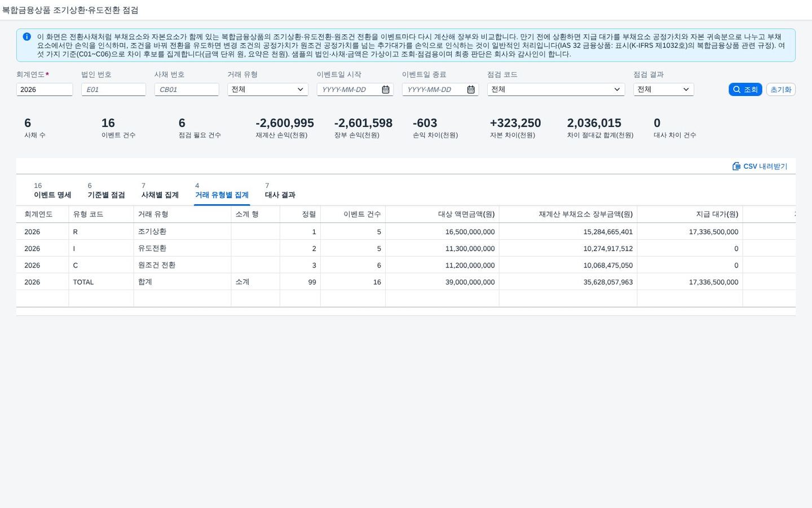Image resolution: width=812 pixels, height=508 pixels.
Task: Open the 이벤트일 시작 calendar picker icon
Action: 386,90
